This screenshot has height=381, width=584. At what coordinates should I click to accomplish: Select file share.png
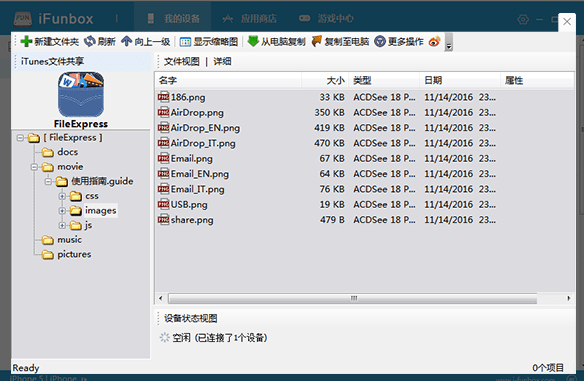click(x=192, y=219)
